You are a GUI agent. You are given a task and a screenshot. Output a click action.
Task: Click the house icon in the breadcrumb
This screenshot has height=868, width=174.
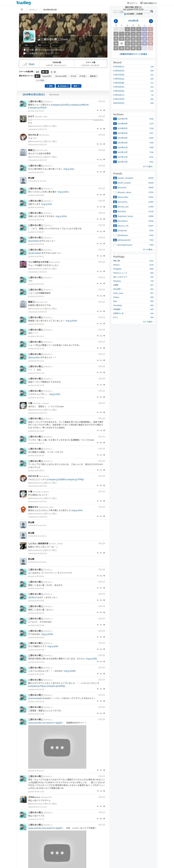pyautogui.click(x=22, y=9)
